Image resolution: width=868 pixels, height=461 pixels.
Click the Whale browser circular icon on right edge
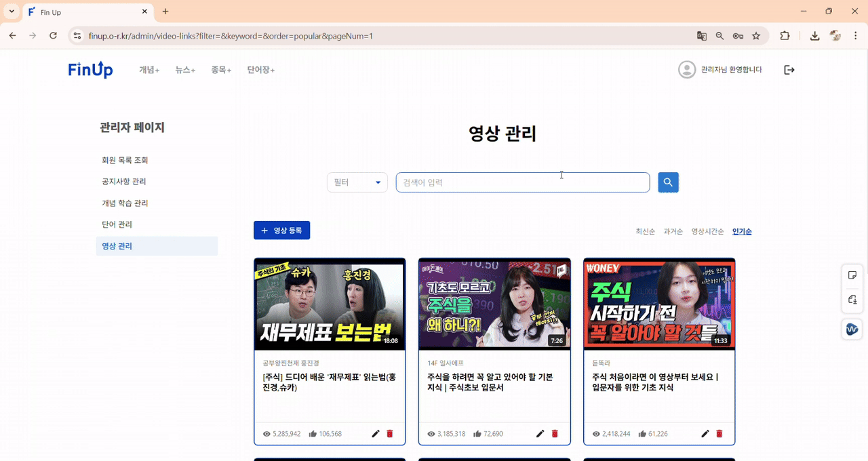852,329
